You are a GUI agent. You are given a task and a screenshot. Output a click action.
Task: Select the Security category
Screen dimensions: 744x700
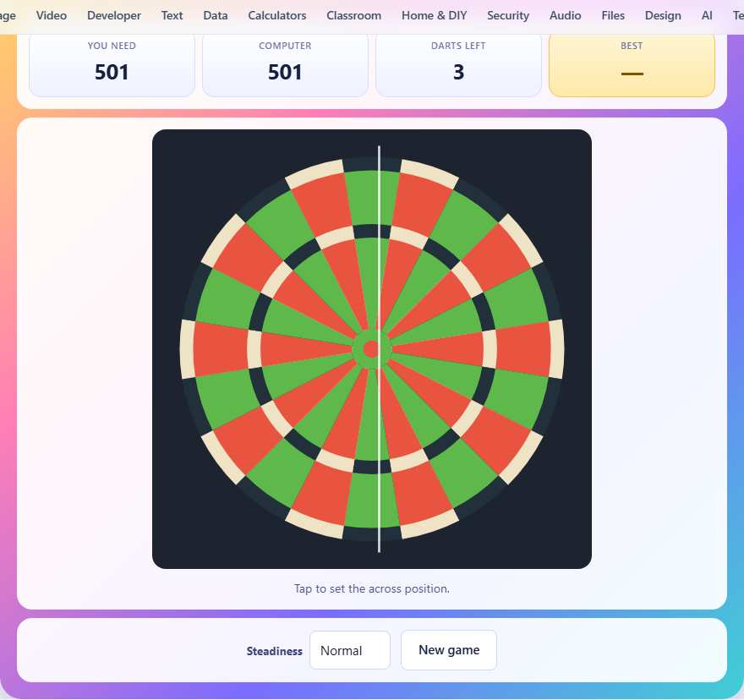(508, 16)
